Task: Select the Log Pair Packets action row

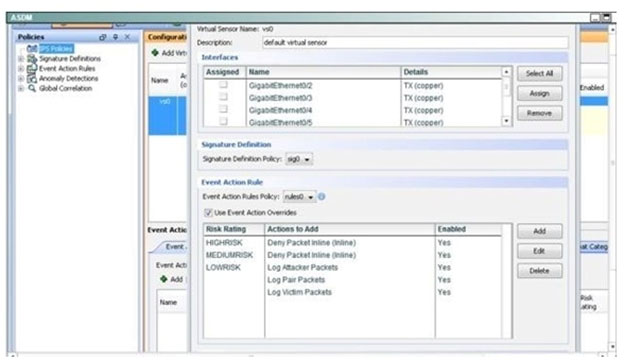Action: (353, 280)
